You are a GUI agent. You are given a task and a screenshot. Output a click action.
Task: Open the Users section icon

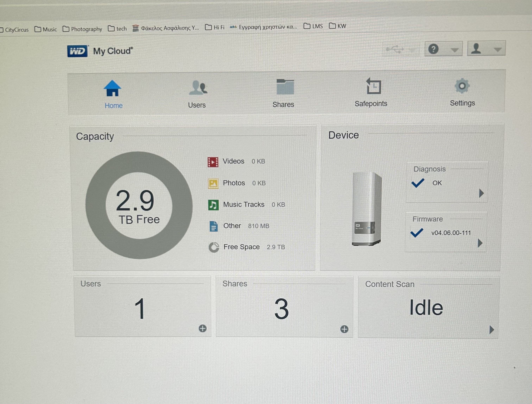[198, 88]
